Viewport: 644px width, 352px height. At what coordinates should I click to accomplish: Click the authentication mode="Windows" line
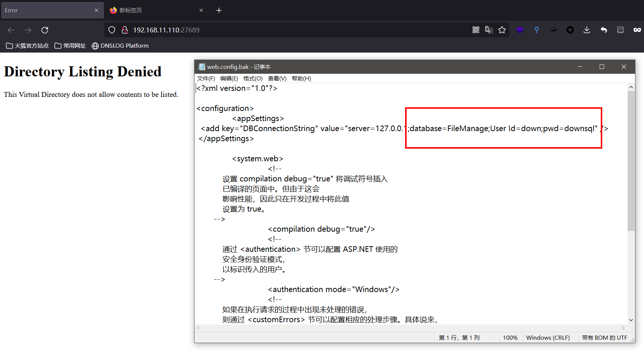click(334, 289)
